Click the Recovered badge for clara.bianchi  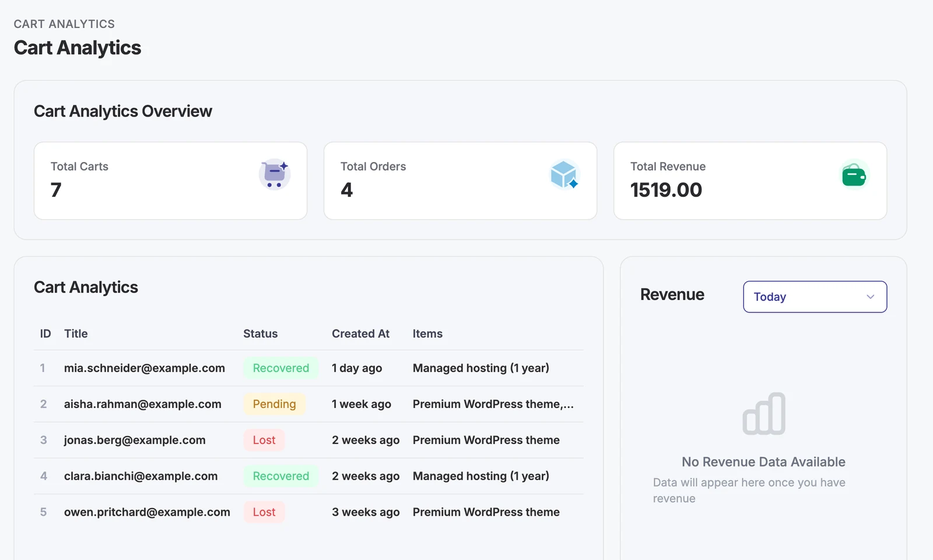[281, 476]
